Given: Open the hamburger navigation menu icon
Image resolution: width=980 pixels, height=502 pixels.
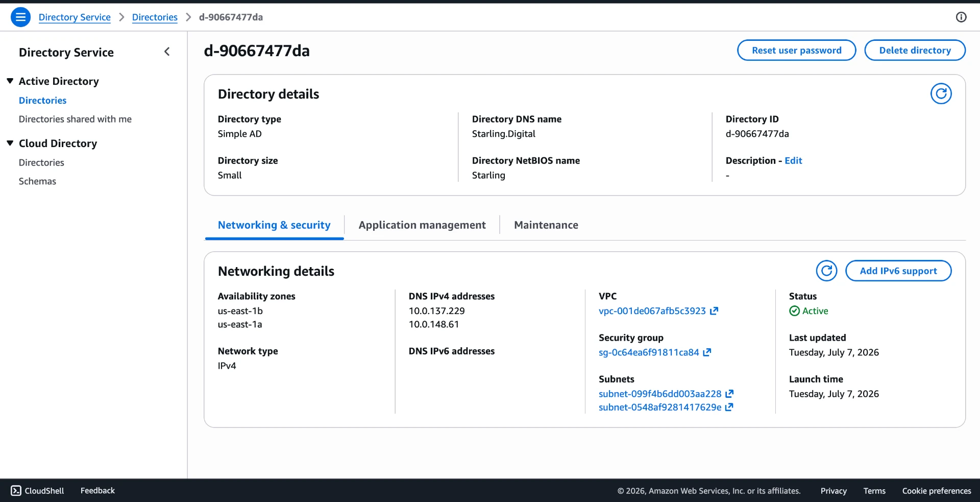Looking at the screenshot, I should 20,17.
